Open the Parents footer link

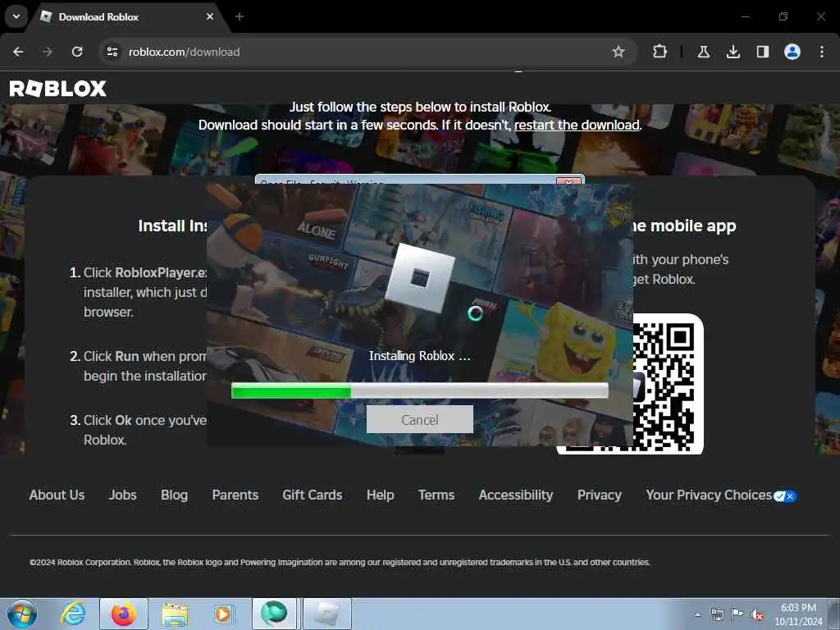(235, 495)
